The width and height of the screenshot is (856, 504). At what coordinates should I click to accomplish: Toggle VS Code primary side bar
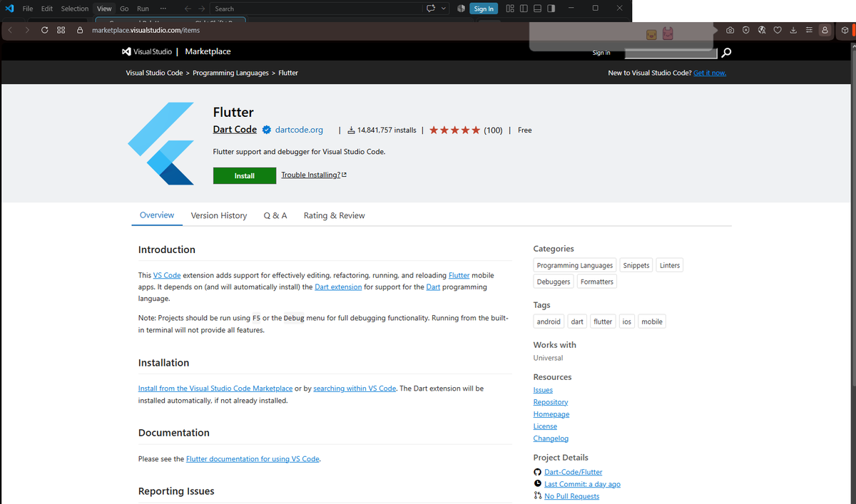524,9
